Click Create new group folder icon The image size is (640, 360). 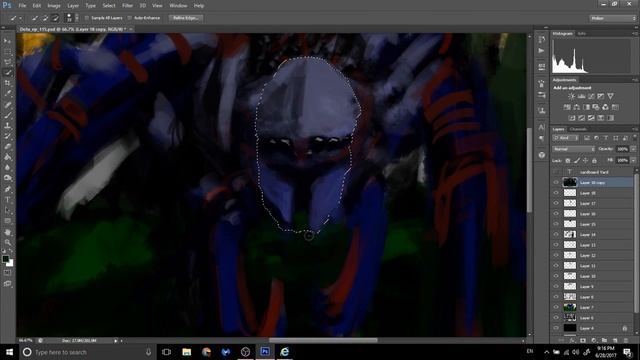[x=604, y=340]
